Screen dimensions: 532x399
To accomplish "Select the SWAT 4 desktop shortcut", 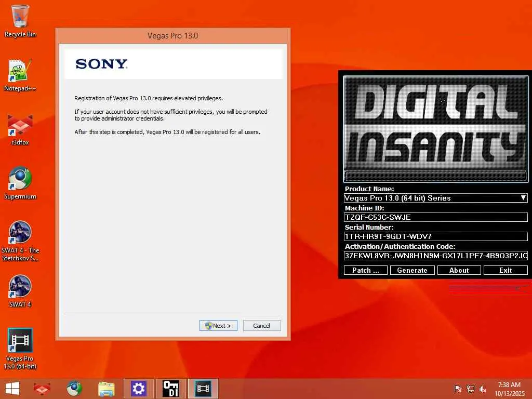I will pos(20,291).
